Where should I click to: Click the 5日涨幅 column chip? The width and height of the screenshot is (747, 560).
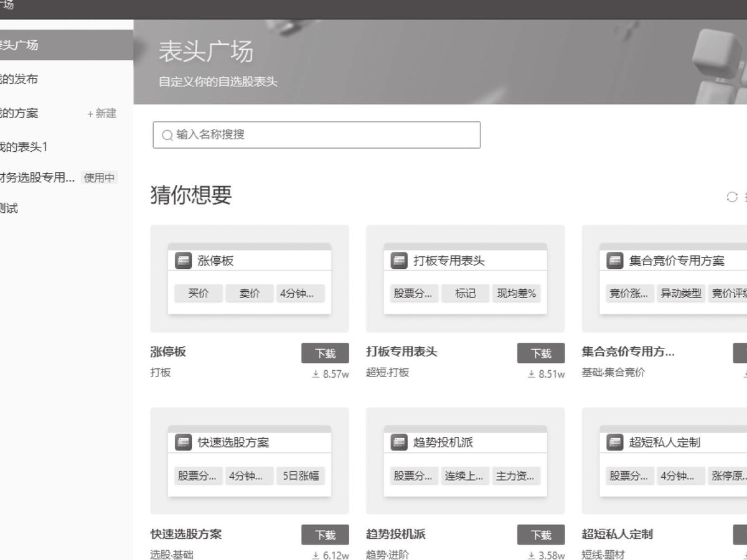[x=301, y=476]
